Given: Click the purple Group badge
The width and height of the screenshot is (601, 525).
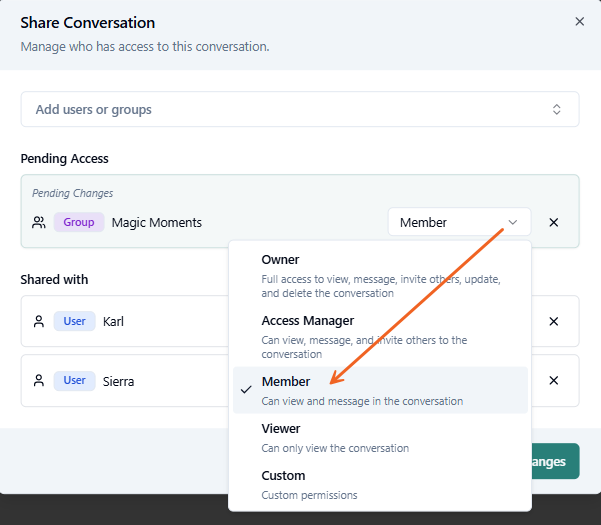Looking at the screenshot, I should [79, 222].
